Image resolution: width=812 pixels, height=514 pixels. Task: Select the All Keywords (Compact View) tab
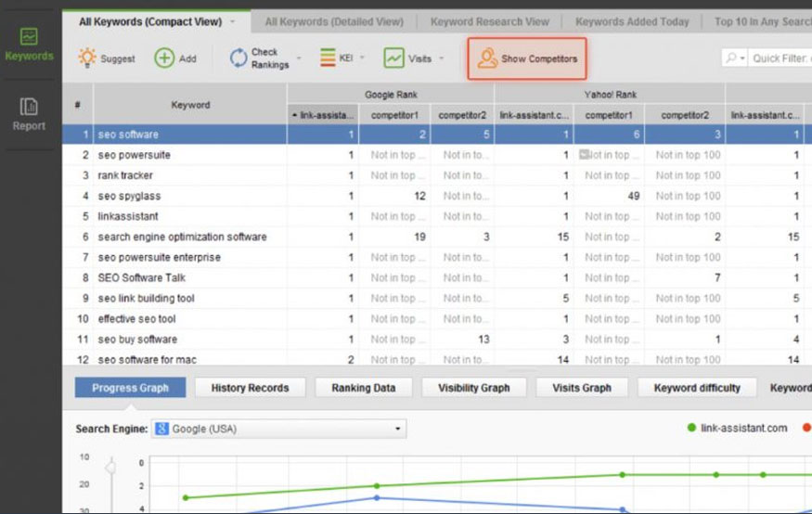pos(150,21)
